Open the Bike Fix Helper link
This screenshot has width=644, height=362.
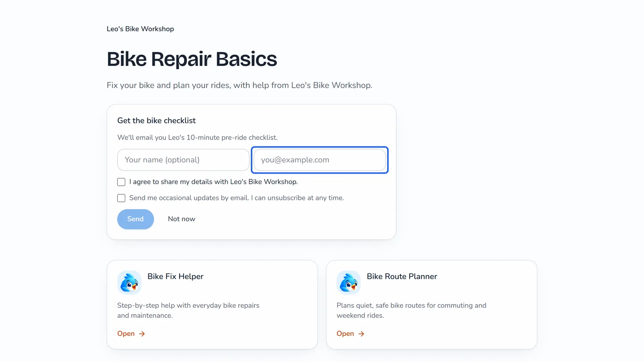tap(131, 334)
